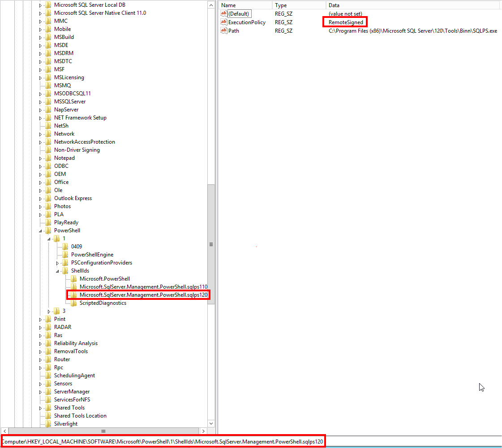
Task: Select the Microsoft SQL Server Native Client 11.0 key
Action: click(x=100, y=13)
